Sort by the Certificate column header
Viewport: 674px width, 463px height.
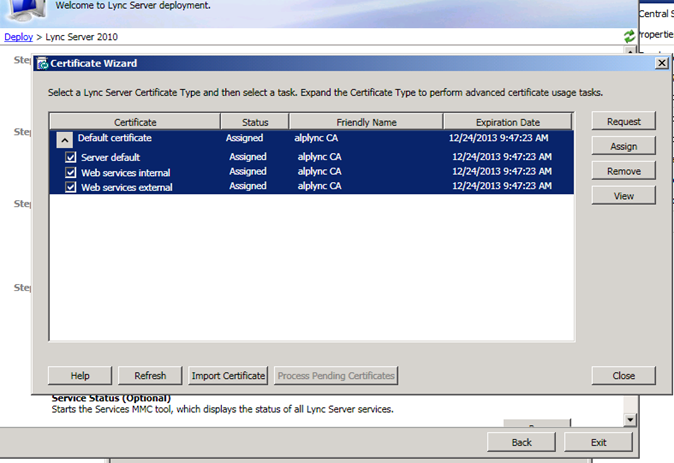[x=135, y=122]
